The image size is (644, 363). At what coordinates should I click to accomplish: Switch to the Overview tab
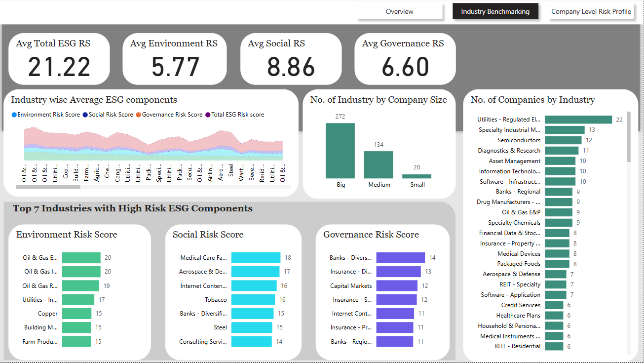(400, 11)
